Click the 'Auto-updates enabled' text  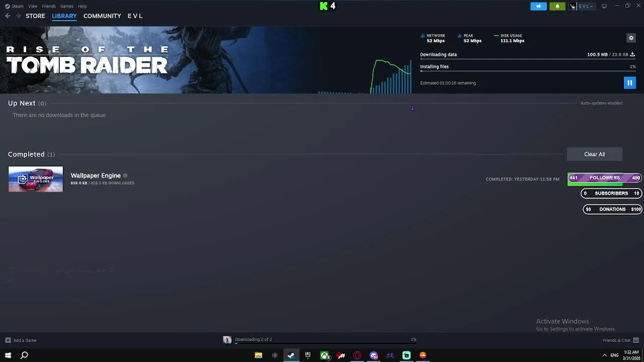point(601,103)
